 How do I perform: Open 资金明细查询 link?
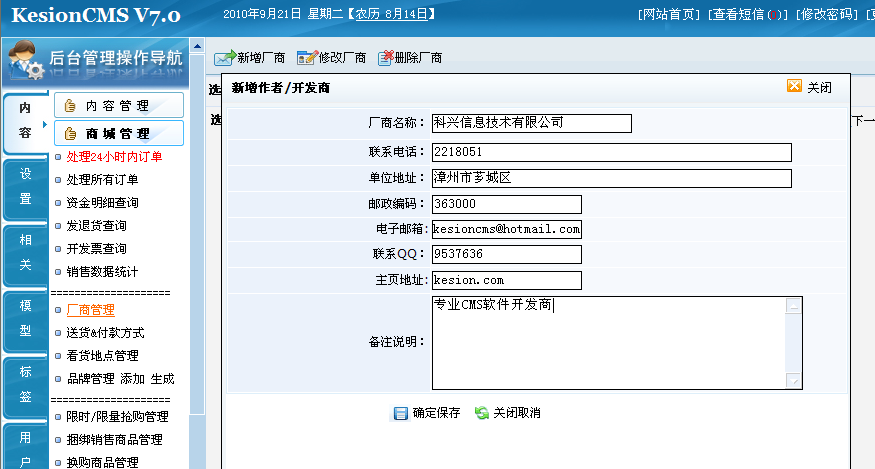pos(102,203)
